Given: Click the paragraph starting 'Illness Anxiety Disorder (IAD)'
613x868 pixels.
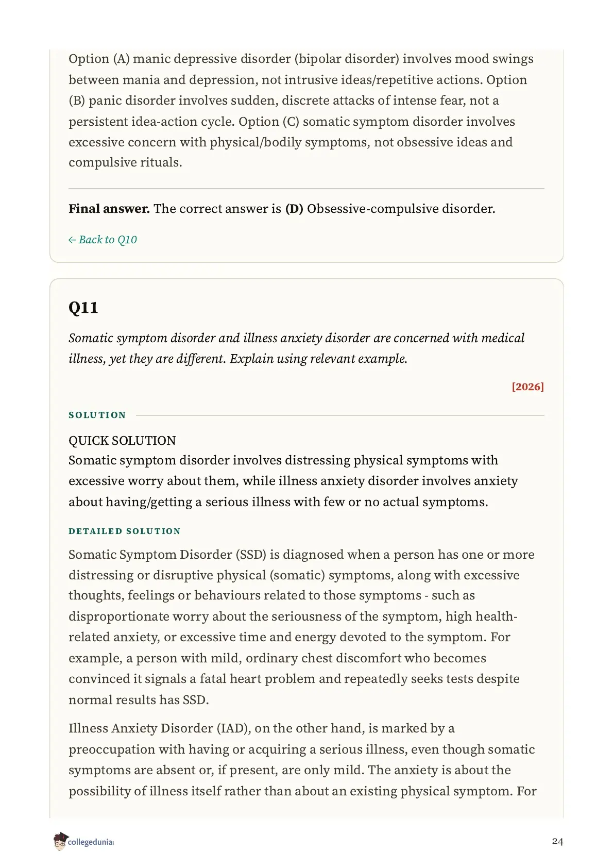Looking at the screenshot, I should (x=303, y=760).
